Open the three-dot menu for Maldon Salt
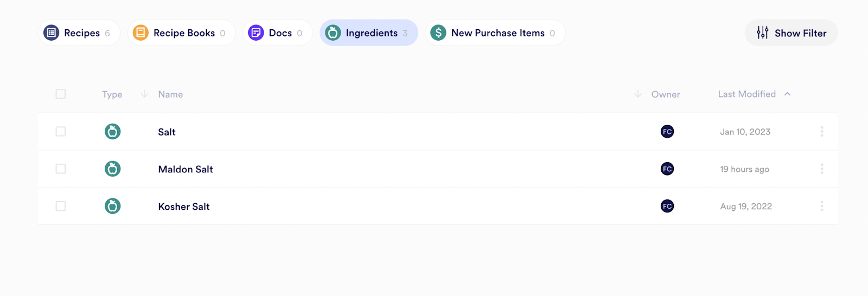This screenshot has width=868, height=297. [x=821, y=169]
